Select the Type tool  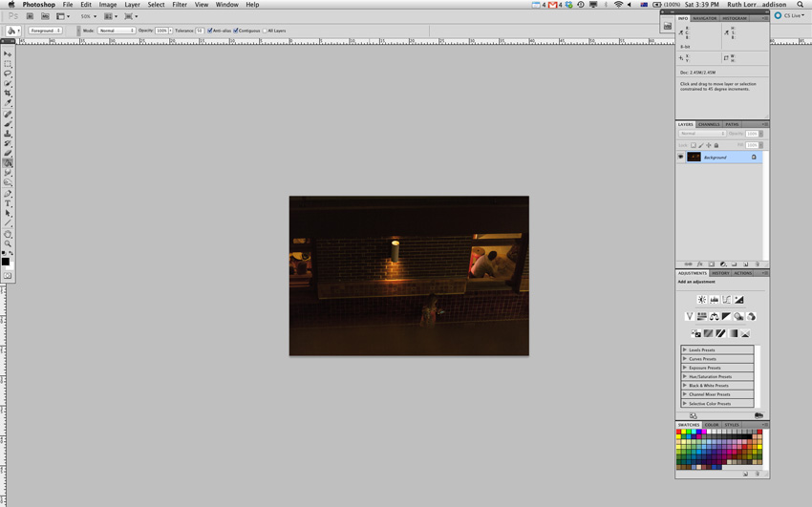click(8, 203)
